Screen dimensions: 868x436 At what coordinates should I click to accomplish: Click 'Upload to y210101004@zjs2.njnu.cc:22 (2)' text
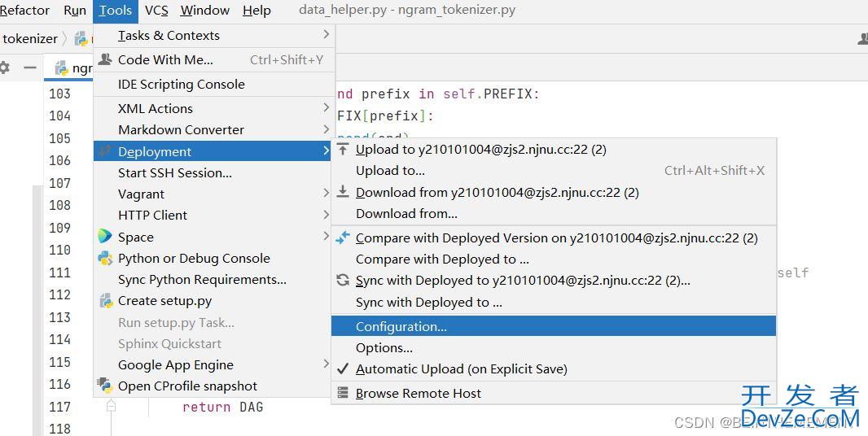click(x=481, y=149)
